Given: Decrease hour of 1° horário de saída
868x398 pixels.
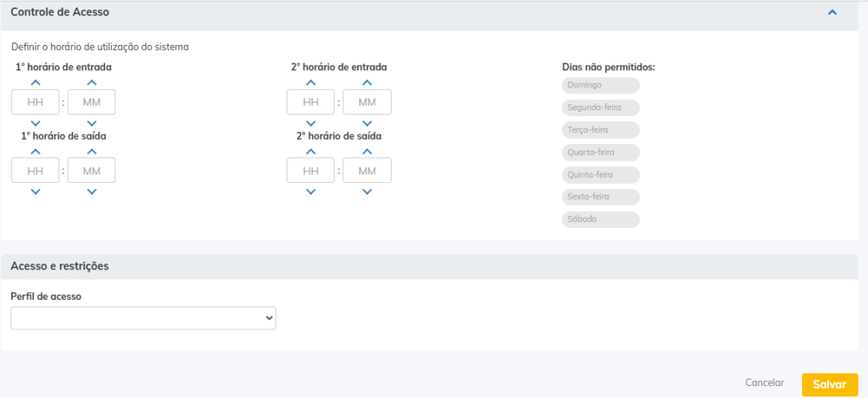Looking at the screenshot, I should [36, 191].
